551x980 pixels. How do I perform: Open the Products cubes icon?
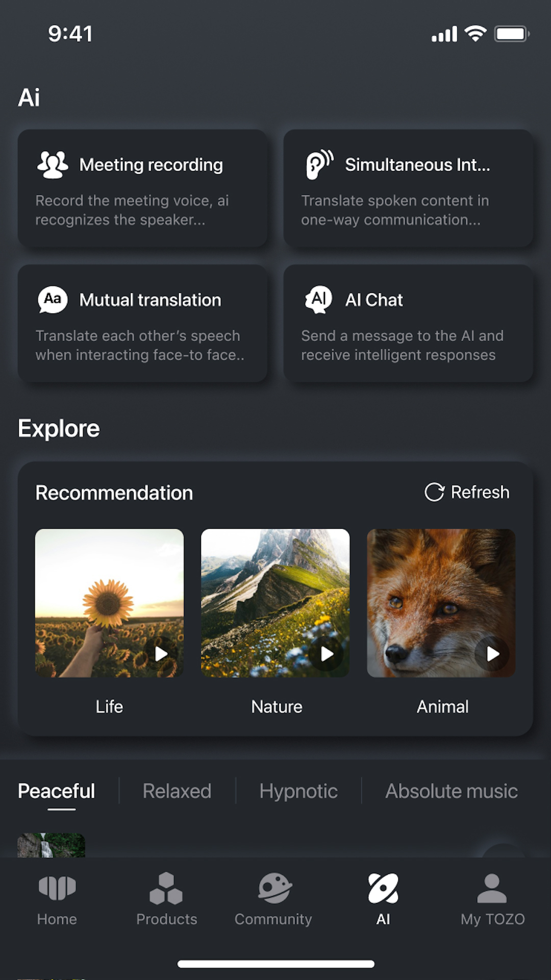tap(166, 889)
